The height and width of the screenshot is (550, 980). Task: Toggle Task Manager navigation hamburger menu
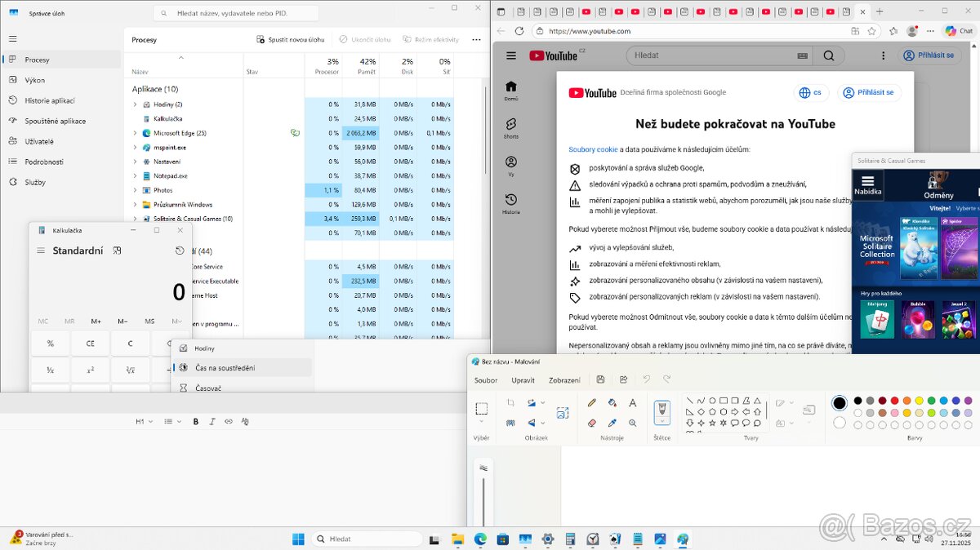(x=12, y=39)
